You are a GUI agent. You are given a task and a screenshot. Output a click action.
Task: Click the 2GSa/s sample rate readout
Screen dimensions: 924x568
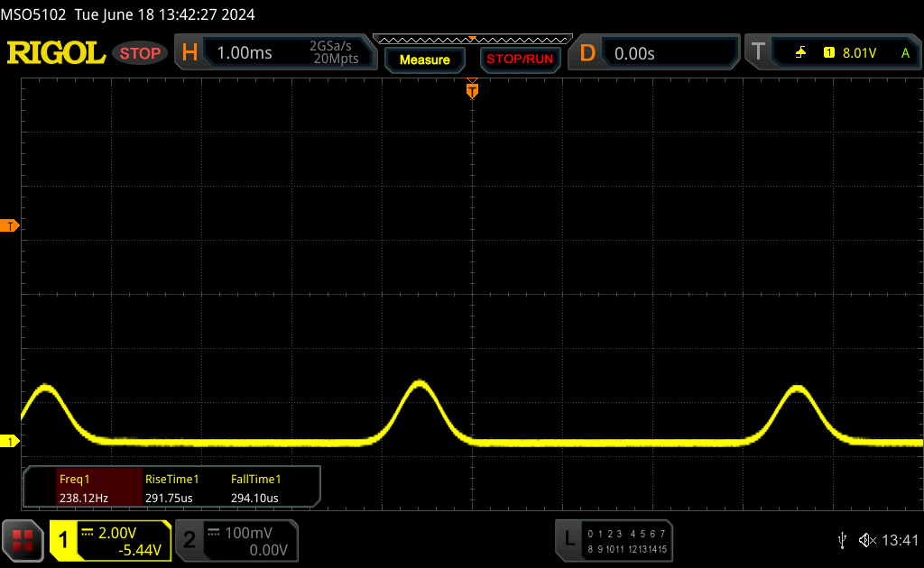pyautogui.click(x=330, y=46)
